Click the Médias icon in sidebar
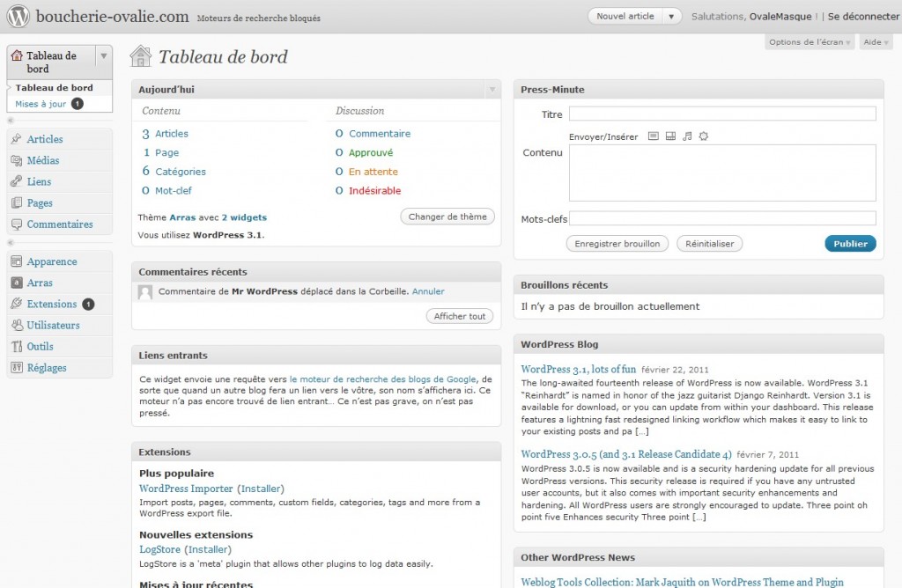This screenshot has width=902, height=588. 17,160
